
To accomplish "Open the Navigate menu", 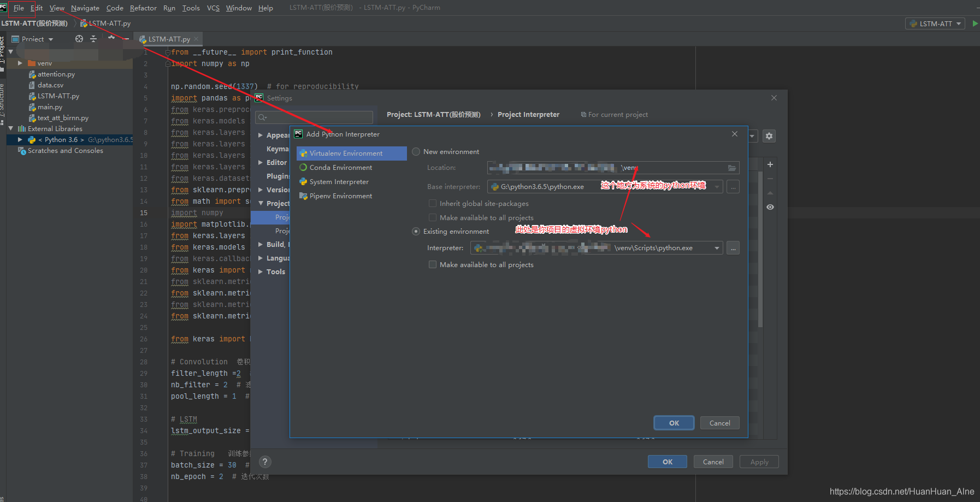I will [85, 8].
